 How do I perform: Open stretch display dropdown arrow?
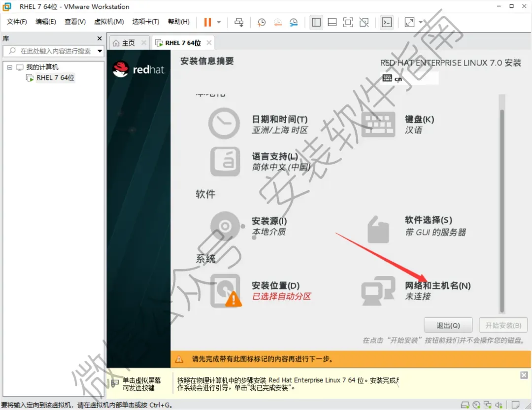(421, 22)
